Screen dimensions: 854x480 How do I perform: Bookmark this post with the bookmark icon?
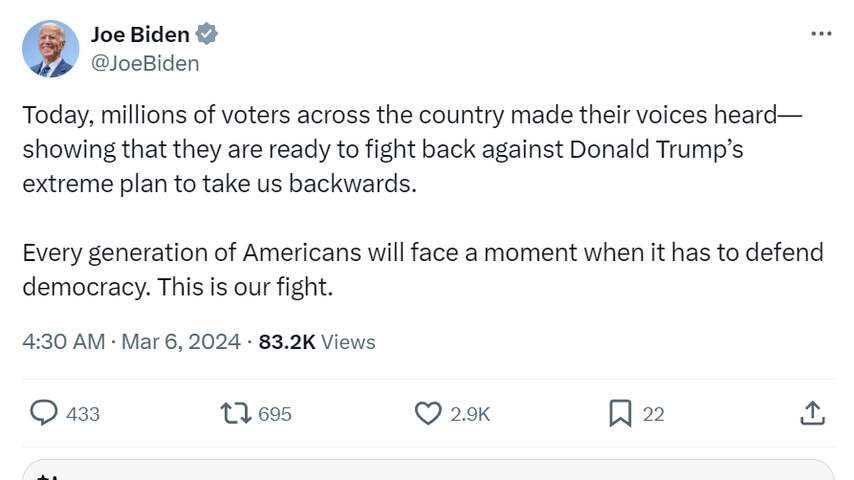(x=620, y=413)
